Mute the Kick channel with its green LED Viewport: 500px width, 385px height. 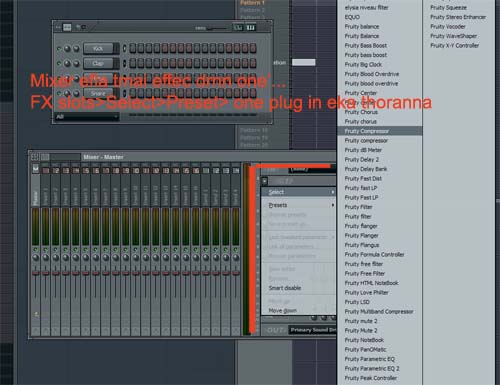59,49
